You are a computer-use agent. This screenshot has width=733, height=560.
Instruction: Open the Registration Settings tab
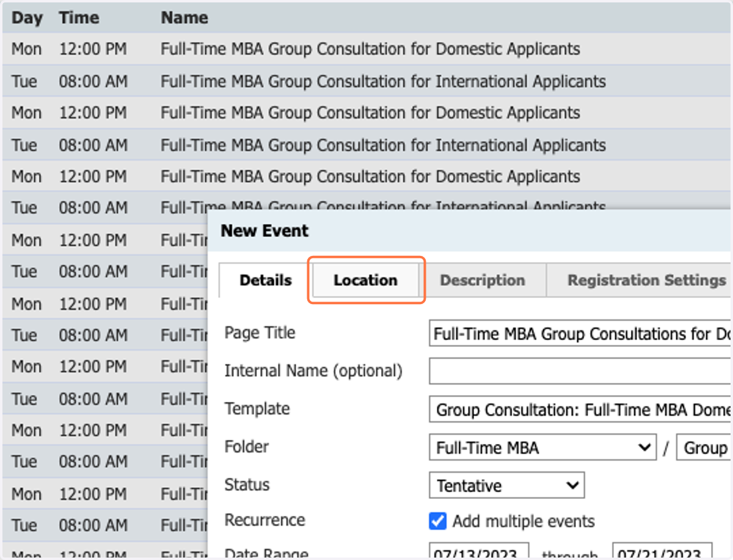(640, 280)
